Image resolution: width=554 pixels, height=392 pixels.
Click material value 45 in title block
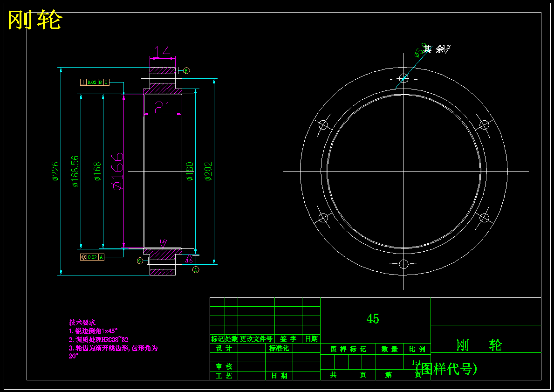point(373,319)
